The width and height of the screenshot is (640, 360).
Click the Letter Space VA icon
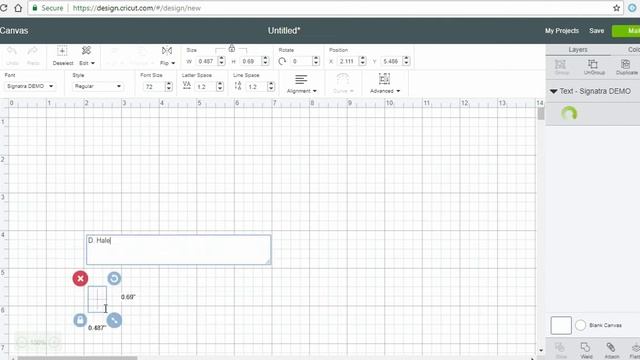[x=187, y=85]
